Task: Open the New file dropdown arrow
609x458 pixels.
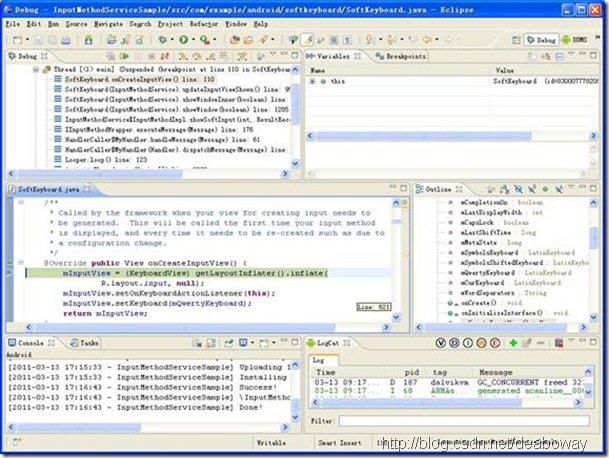Action: tap(27, 40)
